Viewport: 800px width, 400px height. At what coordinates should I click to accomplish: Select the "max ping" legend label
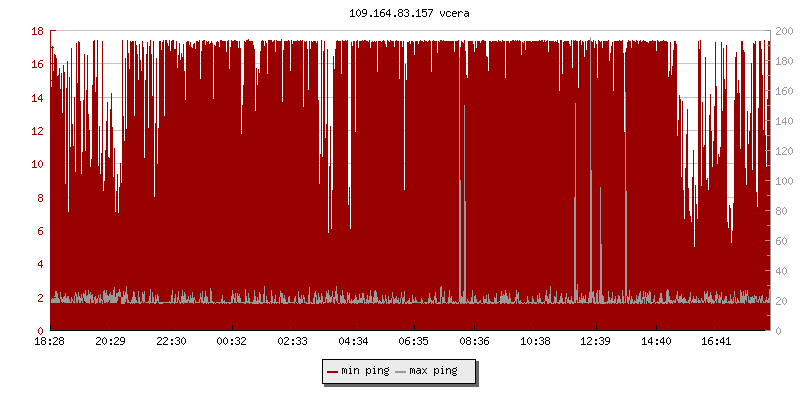tap(433, 372)
